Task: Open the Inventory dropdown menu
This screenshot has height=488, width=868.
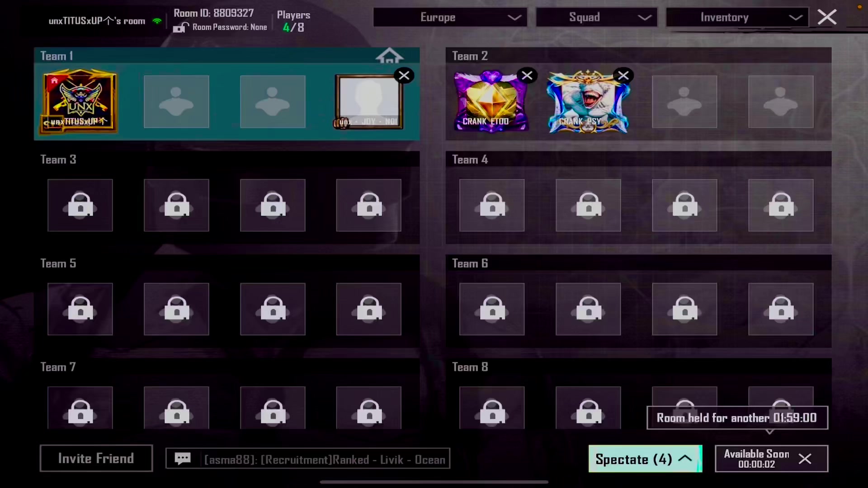Action: click(x=737, y=17)
